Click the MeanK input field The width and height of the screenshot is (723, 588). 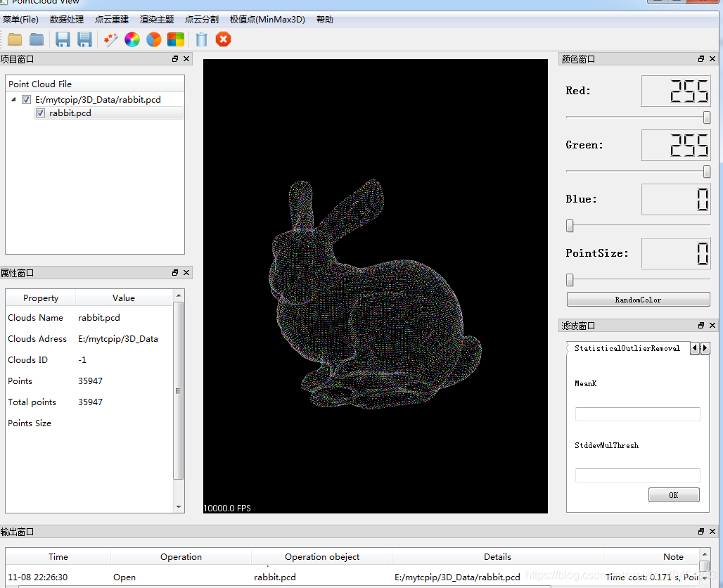(638, 414)
